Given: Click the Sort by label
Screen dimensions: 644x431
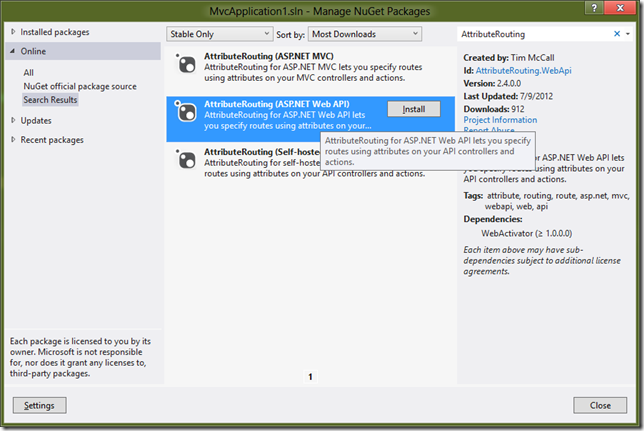Looking at the screenshot, I should click(x=290, y=35).
